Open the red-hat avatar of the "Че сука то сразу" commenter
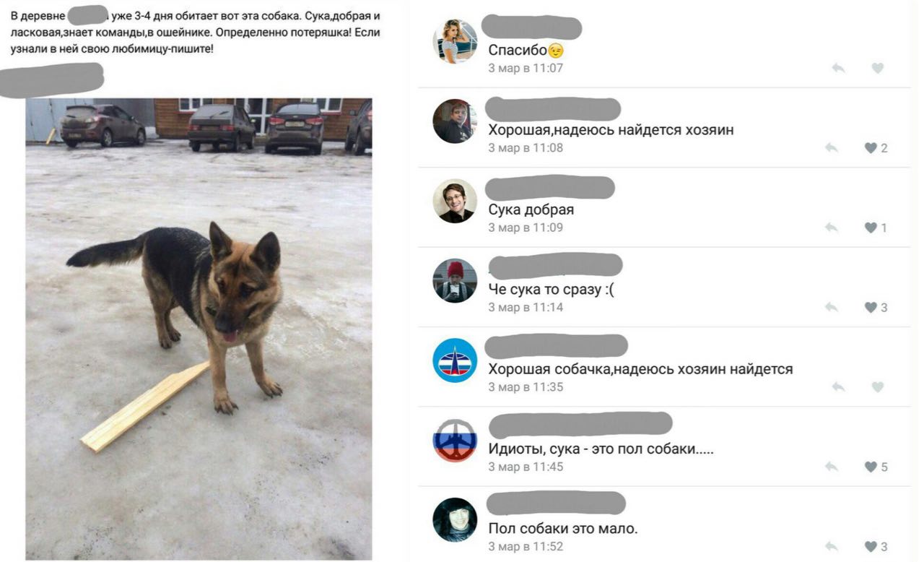This screenshot has height=562, width=924. click(x=455, y=280)
